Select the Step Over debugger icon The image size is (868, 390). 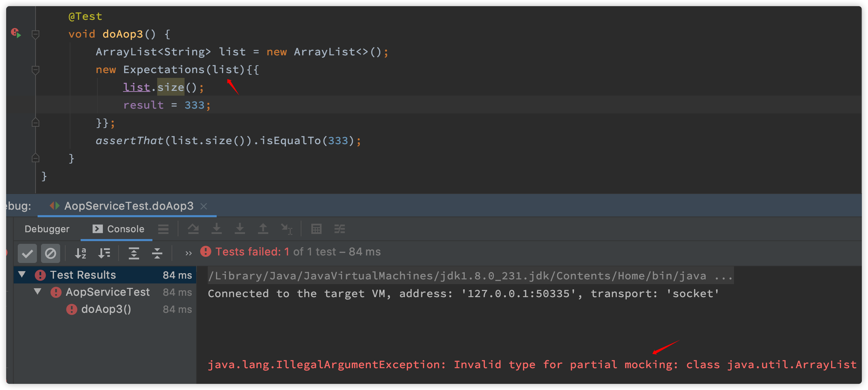[x=194, y=229]
